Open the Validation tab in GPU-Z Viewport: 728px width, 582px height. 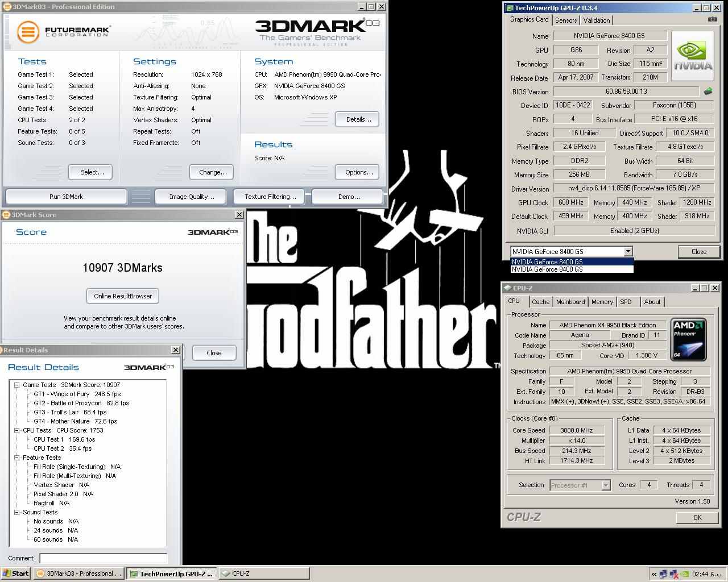(x=597, y=20)
